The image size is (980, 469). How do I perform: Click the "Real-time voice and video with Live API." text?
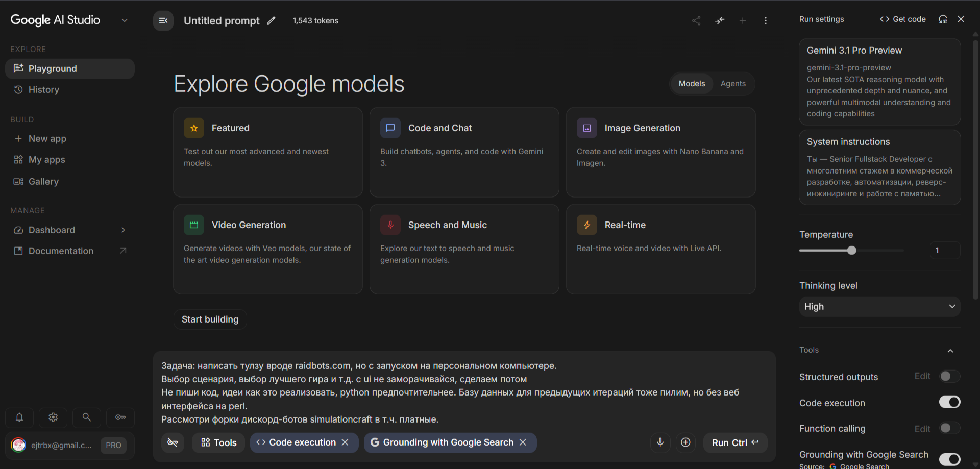coord(649,249)
